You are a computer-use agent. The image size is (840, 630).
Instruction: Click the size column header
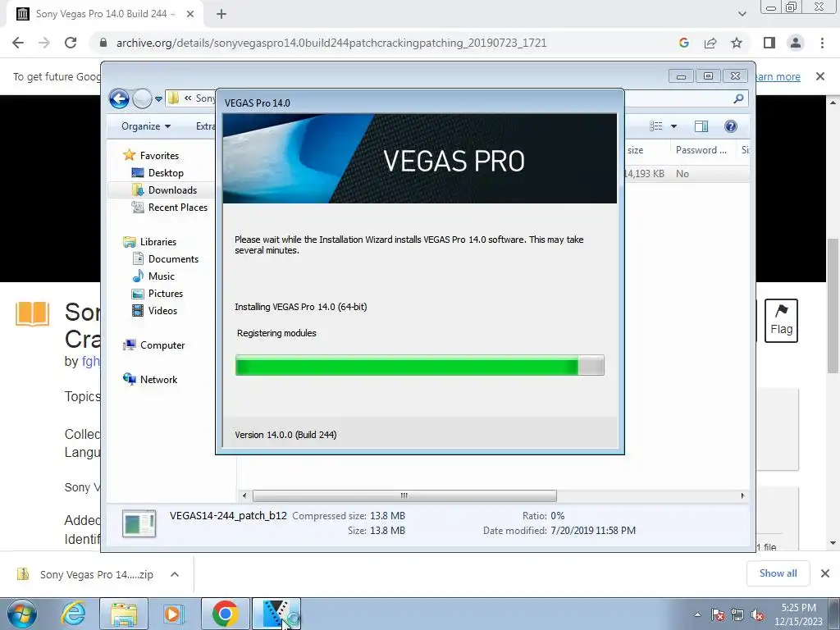646,150
